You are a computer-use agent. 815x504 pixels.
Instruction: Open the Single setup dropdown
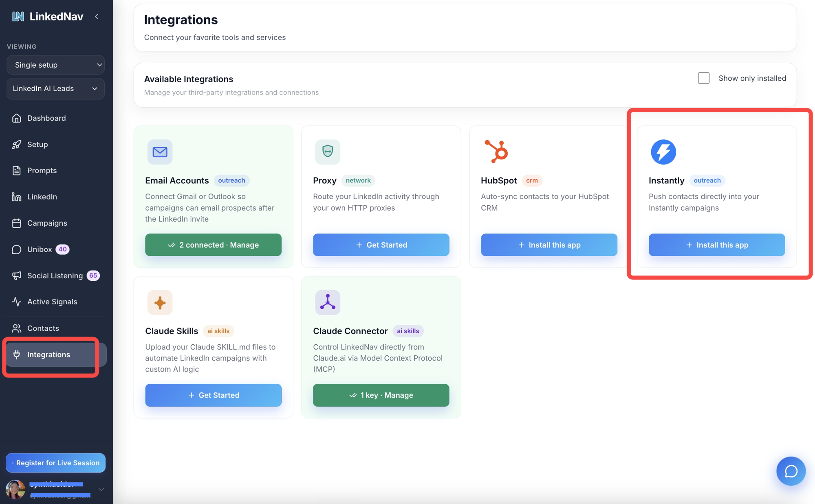[x=56, y=65]
